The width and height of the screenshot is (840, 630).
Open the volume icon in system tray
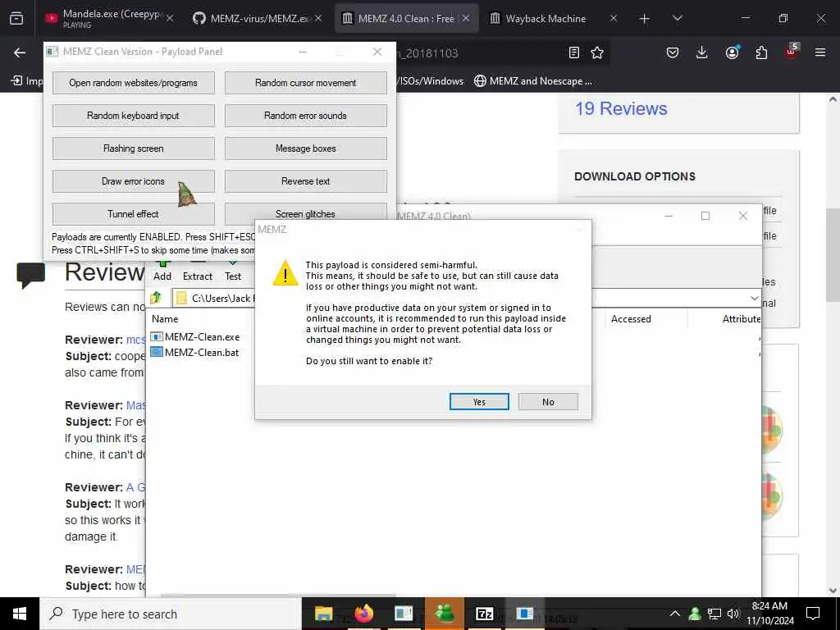click(x=733, y=614)
